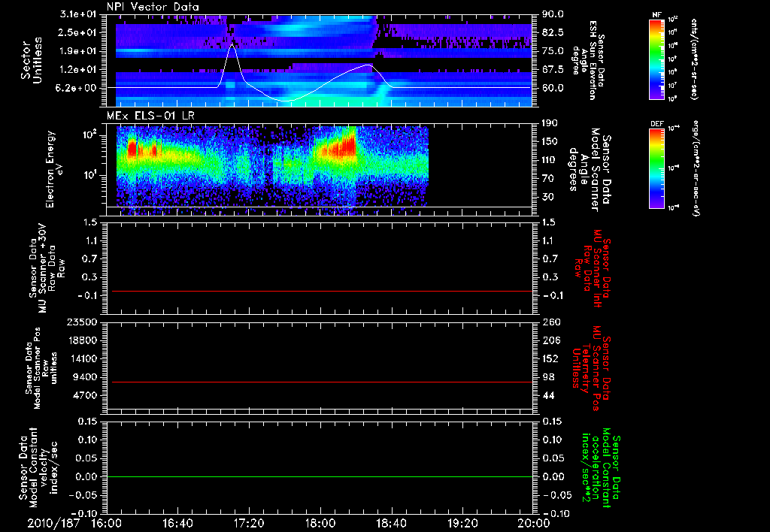Click the "150" scanner angle tick value
770x532 pixels.
pyautogui.click(x=550, y=141)
